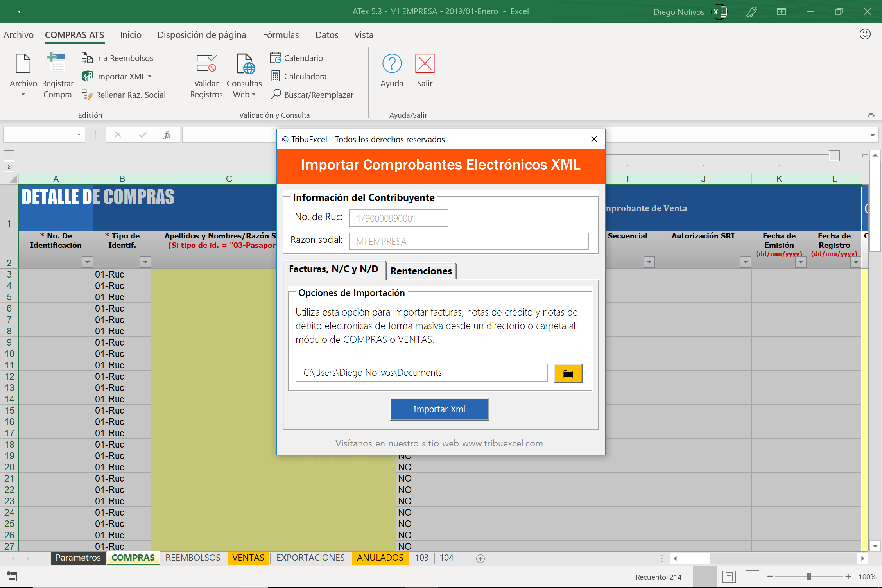Launch the Calculadora tool
Screen dimensions: 882x588
tap(298, 76)
